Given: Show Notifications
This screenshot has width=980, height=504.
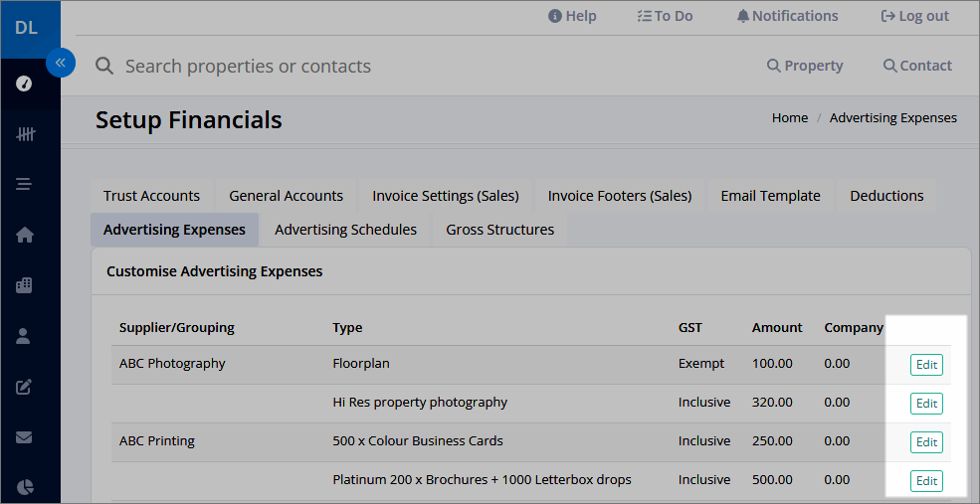Looking at the screenshot, I should click(788, 16).
